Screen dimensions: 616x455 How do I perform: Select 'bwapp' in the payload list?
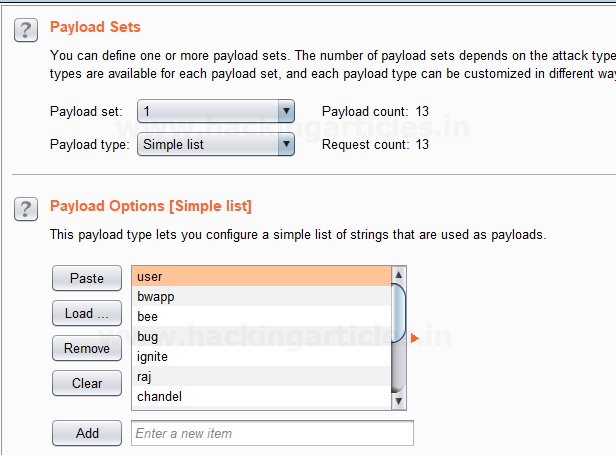pyautogui.click(x=260, y=297)
